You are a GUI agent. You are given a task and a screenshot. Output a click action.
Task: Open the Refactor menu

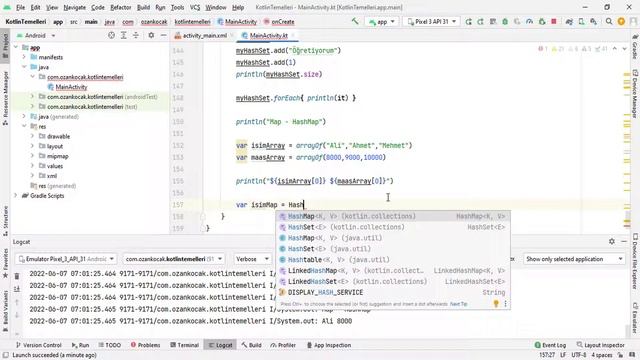[121, 7]
